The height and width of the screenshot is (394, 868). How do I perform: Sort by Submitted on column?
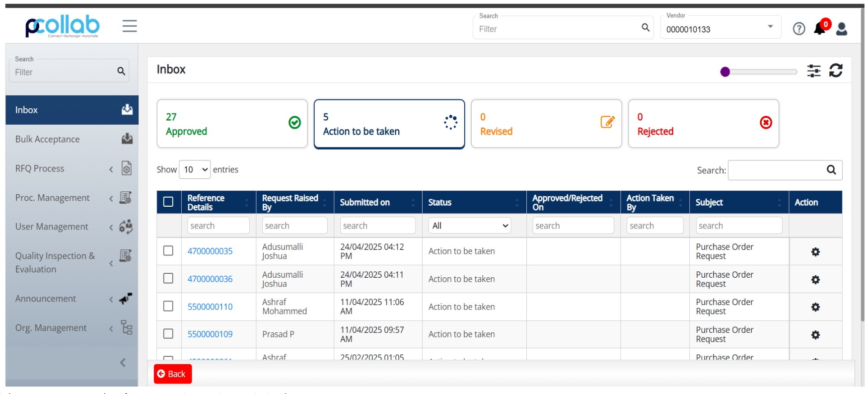pos(378,202)
